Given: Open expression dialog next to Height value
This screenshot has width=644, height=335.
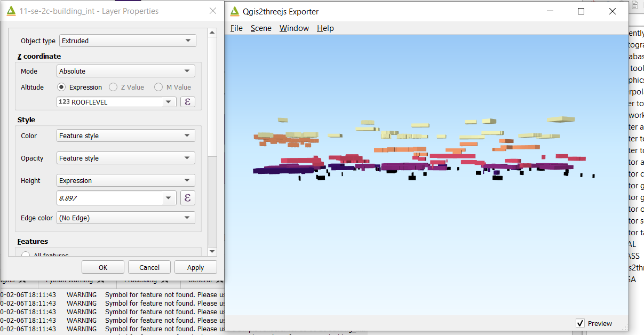Looking at the screenshot, I should click(x=187, y=197).
